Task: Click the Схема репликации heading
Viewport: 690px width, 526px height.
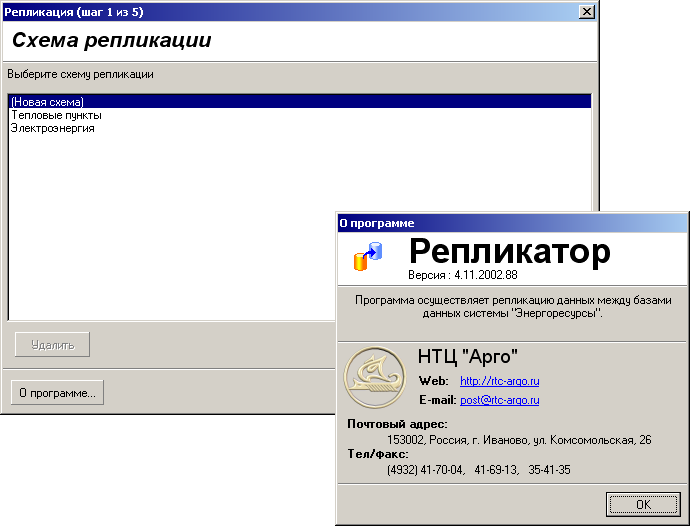Action: pos(111,40)
